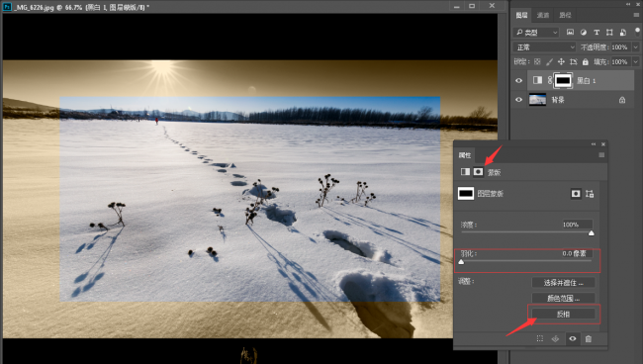
Task: Select the 黑白 1 layer mask thumbnail
Action: [563, 80]
